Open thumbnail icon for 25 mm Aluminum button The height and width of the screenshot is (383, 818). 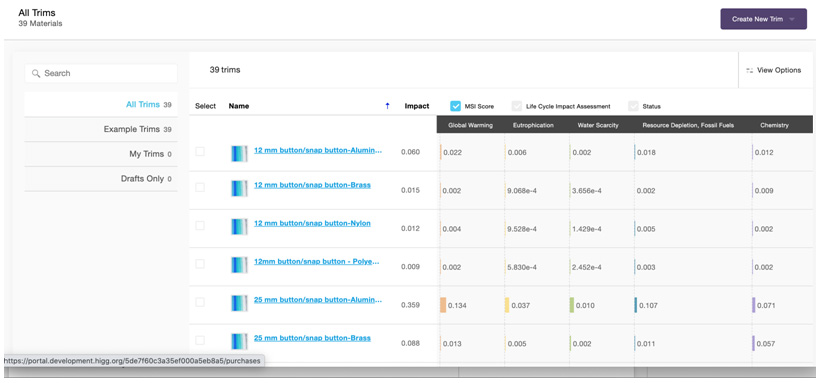tap(239, 303)
